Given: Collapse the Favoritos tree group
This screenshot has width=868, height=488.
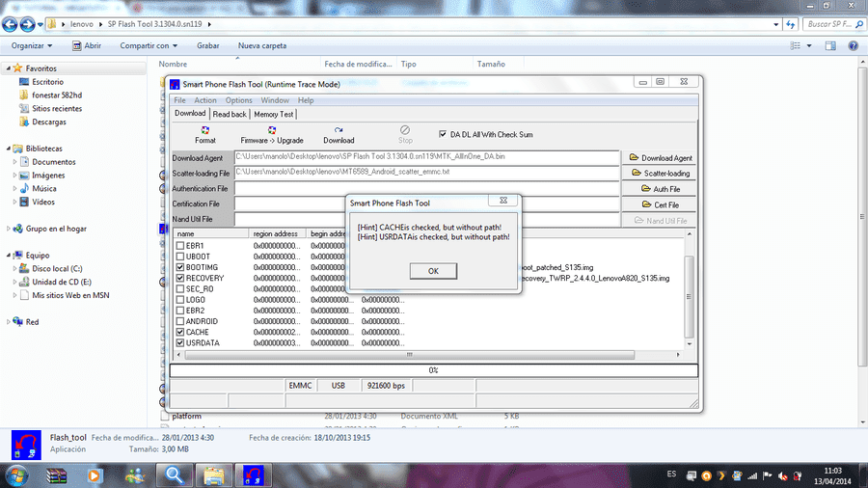Looking at the screenshot, I should 9,68.
